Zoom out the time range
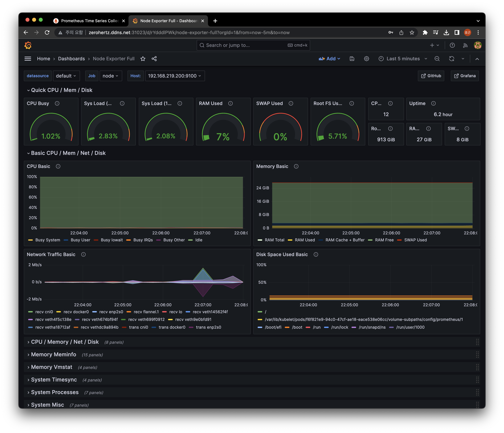Viewport: 504px width, 433px height. click(437, 59)
